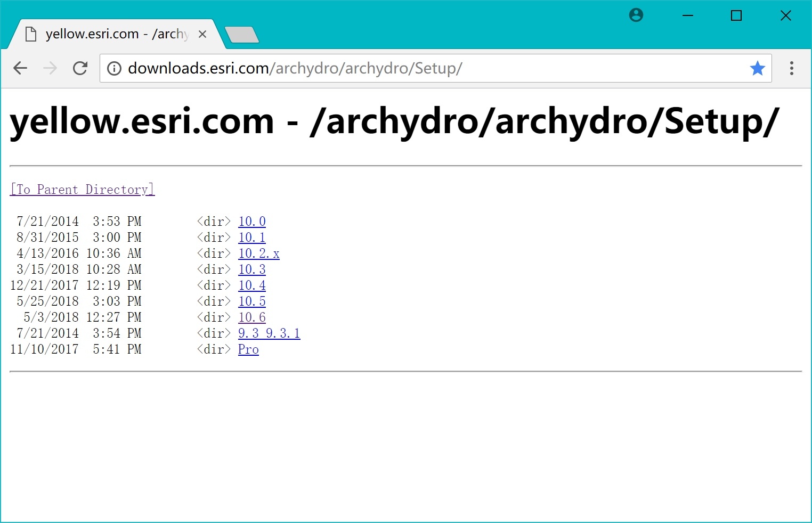The image size is (812, 523).
Task: Click the date 12/21/2017 12:19 PM
Action: 76,285
